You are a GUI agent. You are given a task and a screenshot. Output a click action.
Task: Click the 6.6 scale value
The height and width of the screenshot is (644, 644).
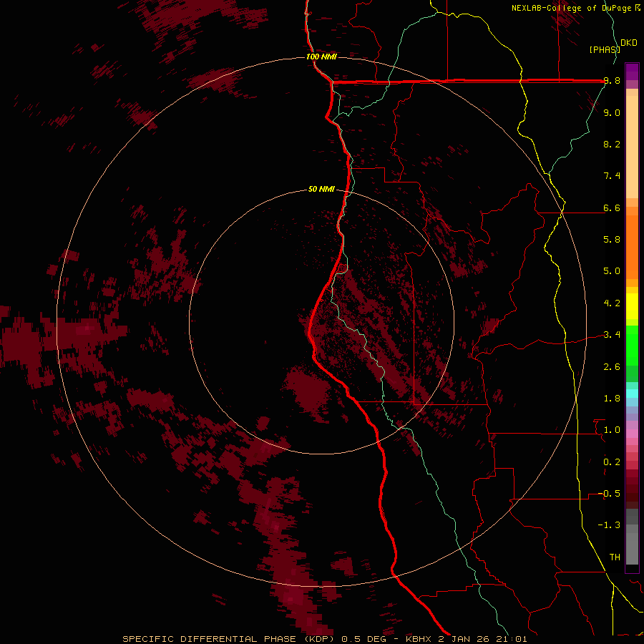point(612,208)
